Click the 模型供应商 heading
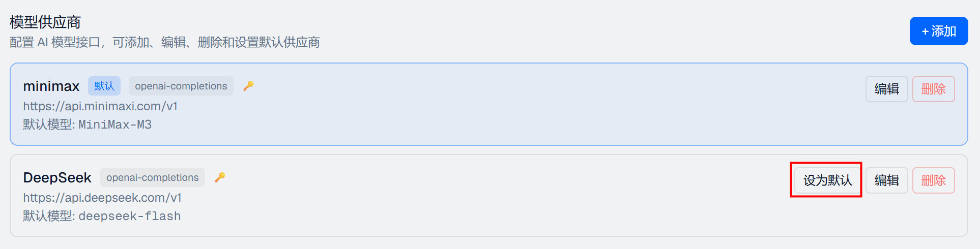 tap(45, 22)
